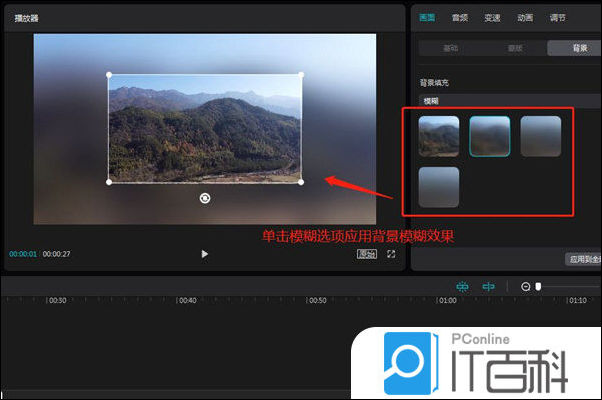602x400 pixels.
Task: Click the bottom-left corner handle of clip
Action: (109, 182)
